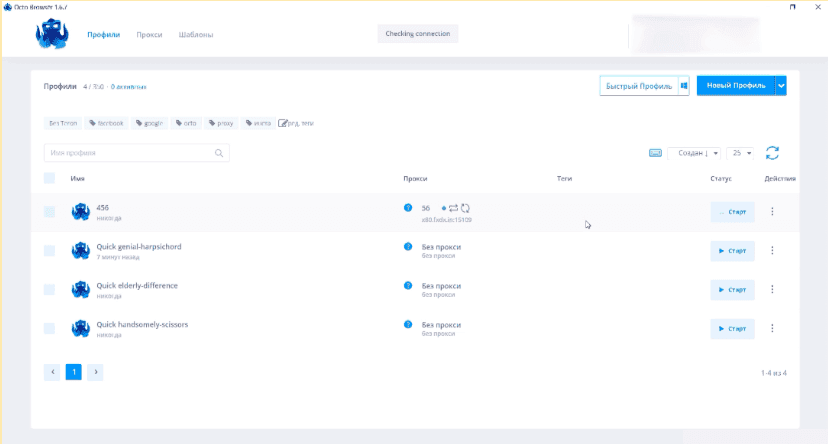Expand the Новый Профиль dropdown arrow
This screenshot has width=828, height=444.
coord(781,86)
